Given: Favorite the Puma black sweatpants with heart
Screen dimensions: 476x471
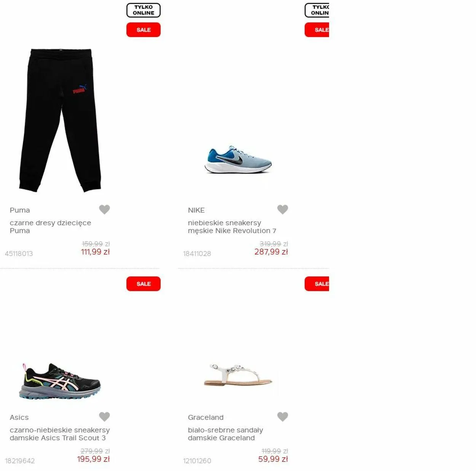Looking at the screenshot, I should [x=104, y=209].
